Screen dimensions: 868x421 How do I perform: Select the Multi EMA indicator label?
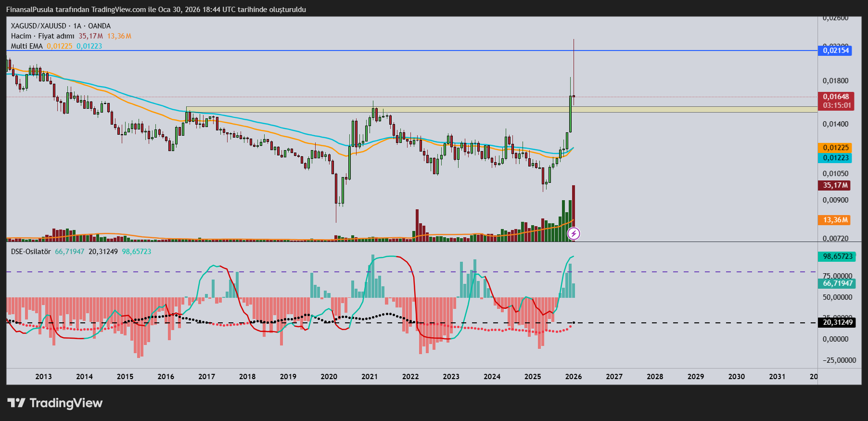[27, 46]
